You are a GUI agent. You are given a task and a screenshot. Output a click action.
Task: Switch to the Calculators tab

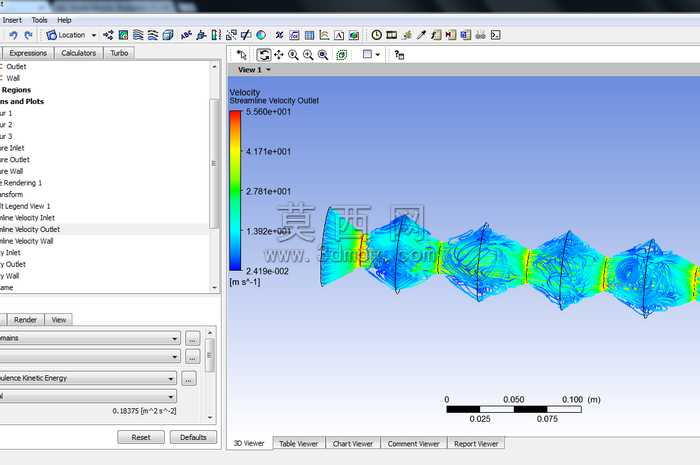(79, 53)
